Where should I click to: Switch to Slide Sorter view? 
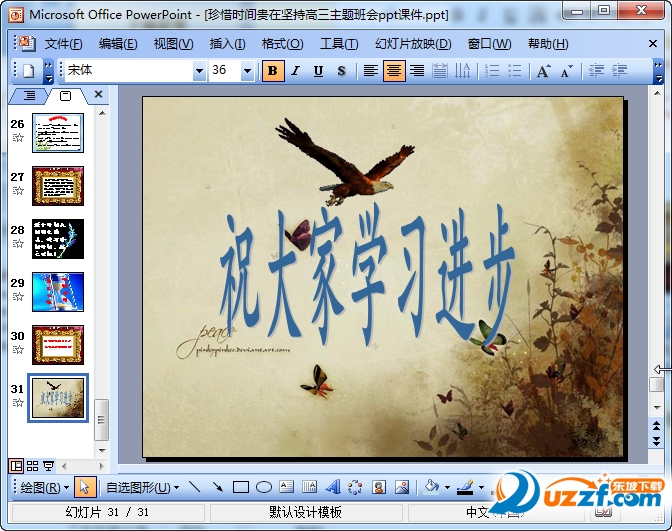pos(33,466)
